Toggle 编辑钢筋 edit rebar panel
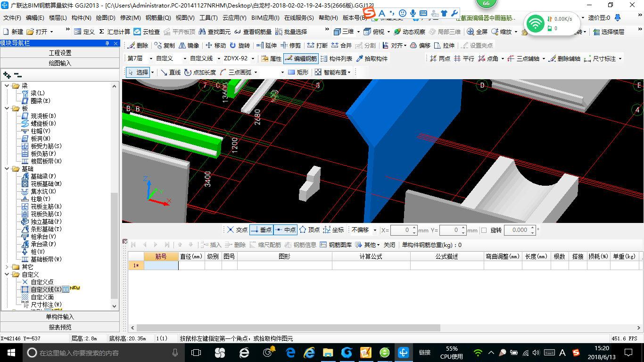The width and height of the screenshot is (644, 362). (x=301, y=59)
